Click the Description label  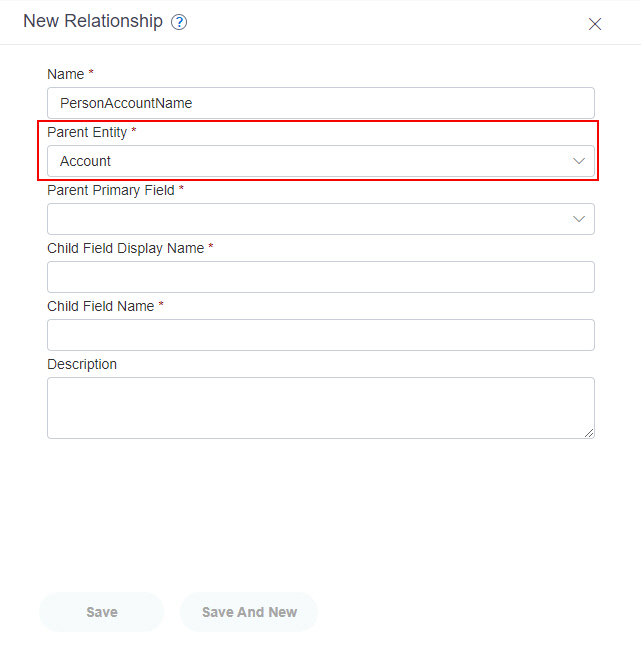coord(82,365)
